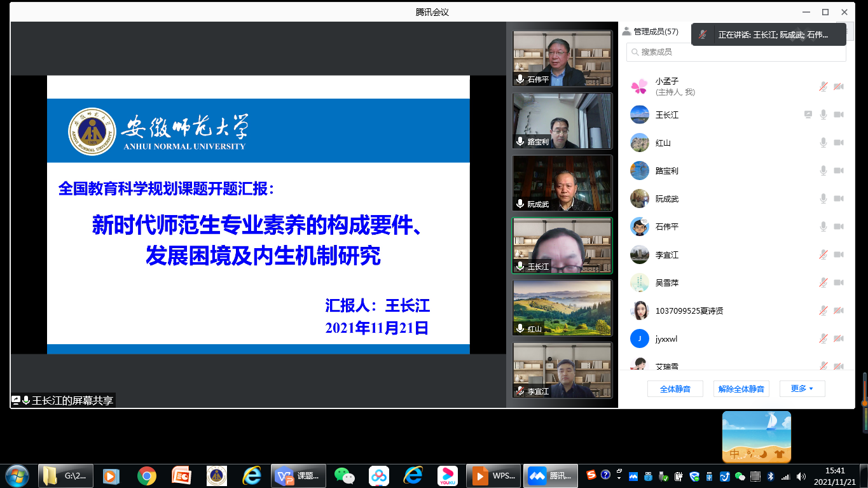The image size is (868, 488).
Task: Select 吴雪萍 from the member list
Action: [x=667, y=282]
